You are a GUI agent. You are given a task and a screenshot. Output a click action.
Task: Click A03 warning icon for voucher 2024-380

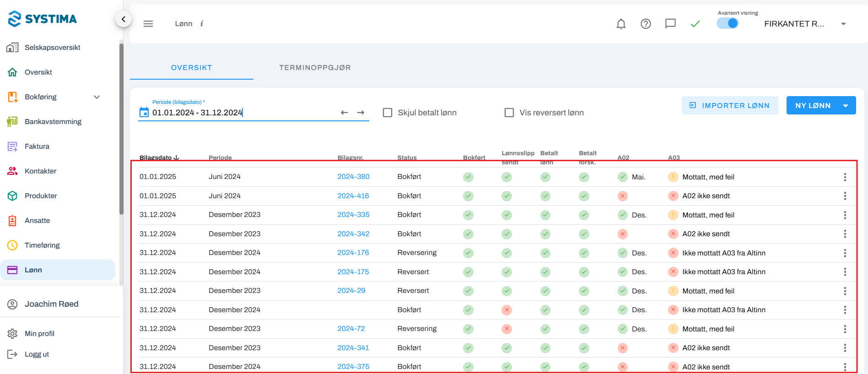[673, 177]
